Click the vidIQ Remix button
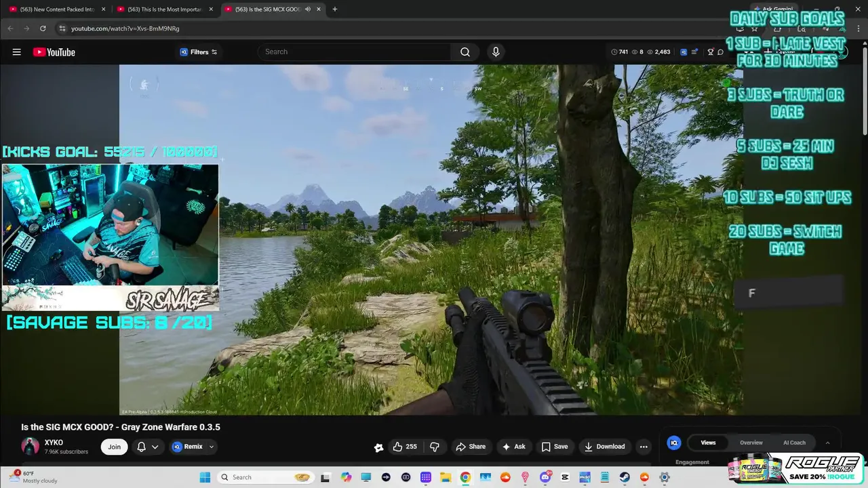868x488 pixels. [187, 447]
